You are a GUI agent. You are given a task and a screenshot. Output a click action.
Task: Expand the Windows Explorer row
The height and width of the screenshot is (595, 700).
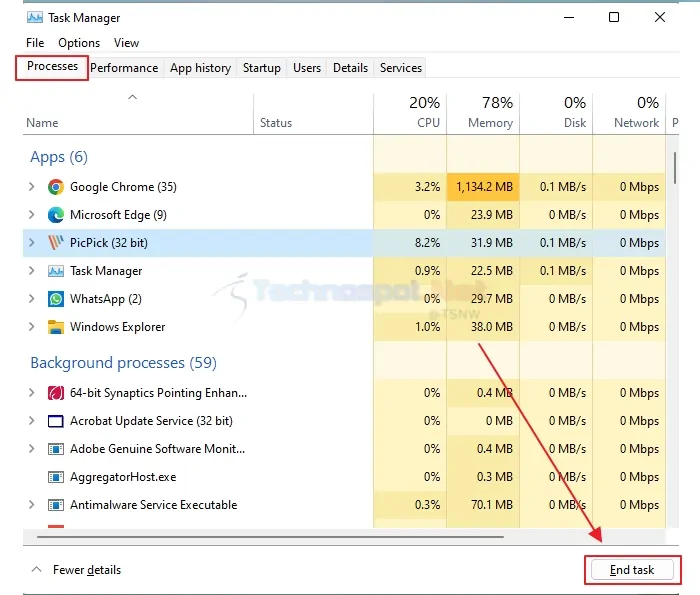[31, 327]
